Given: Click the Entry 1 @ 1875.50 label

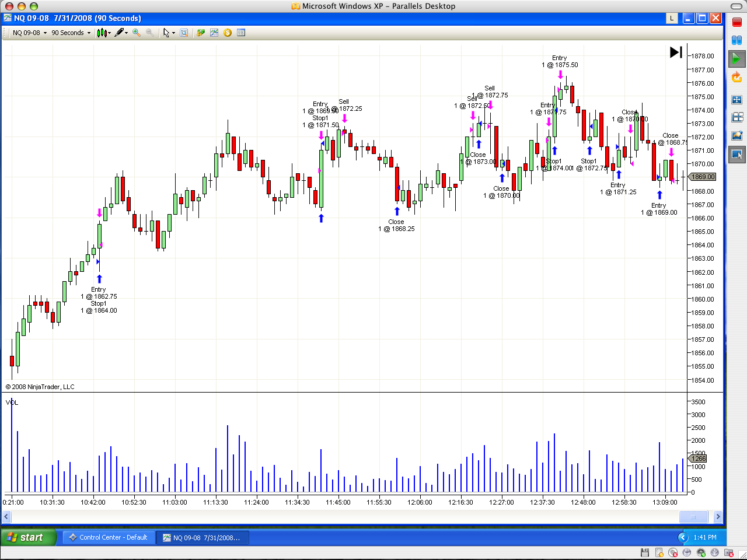Looking at the screenshot, I should tap(560, 61).
